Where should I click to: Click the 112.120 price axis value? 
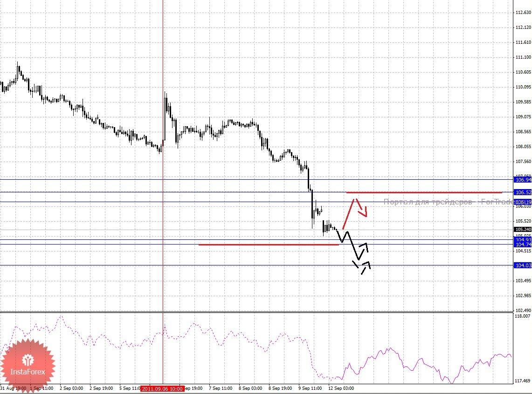click(523, 27)
